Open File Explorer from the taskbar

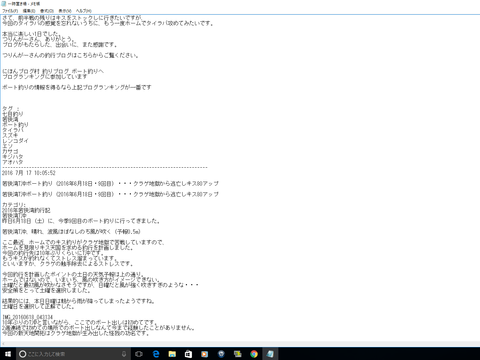172,354
